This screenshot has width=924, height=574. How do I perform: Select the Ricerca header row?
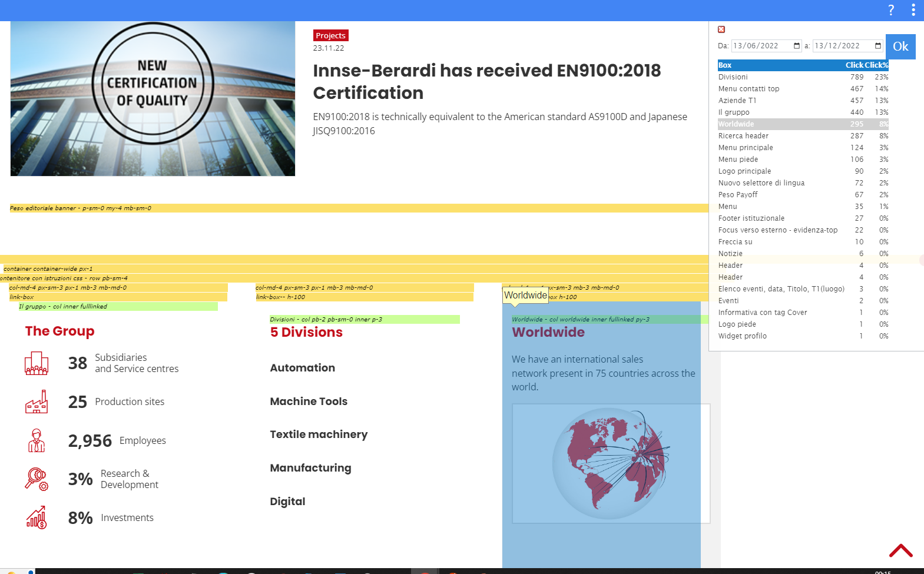[x=803, y=136]
